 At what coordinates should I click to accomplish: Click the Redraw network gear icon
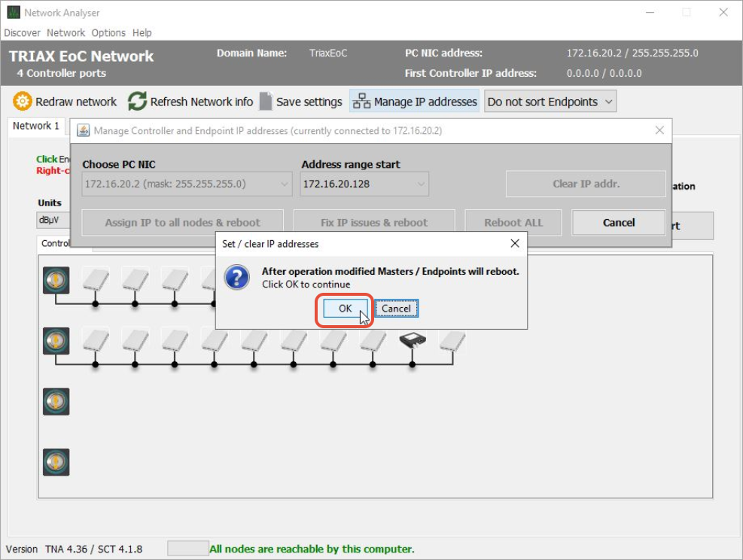click(23, 102)
